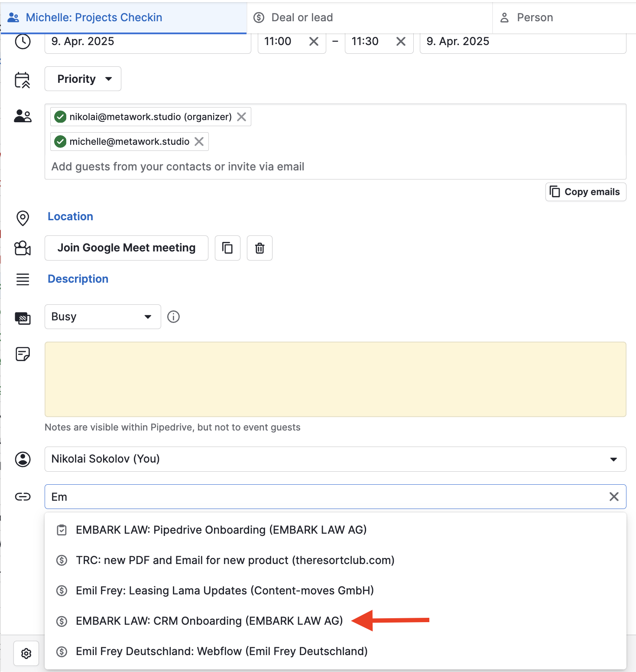This screenshot has height=672, width=636.
Task: Select EMBARK LAW: CRM Onboarding suggestion
Action: (209, 621)
